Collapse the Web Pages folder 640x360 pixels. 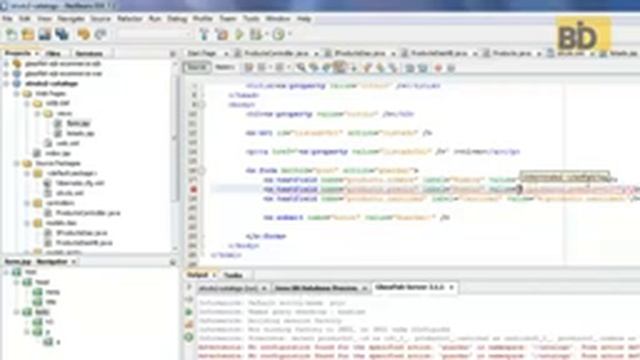[x=16, y=93]
